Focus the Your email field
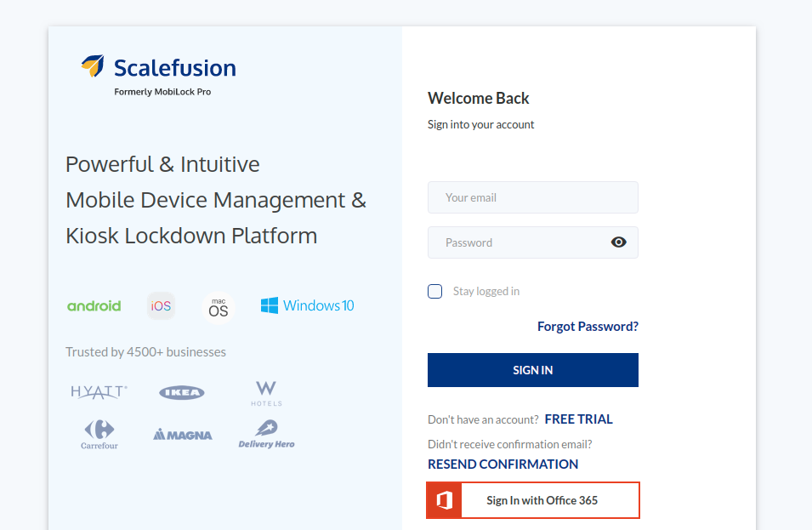The height and width of the screenshot is (530, 812). coord(533,197)
